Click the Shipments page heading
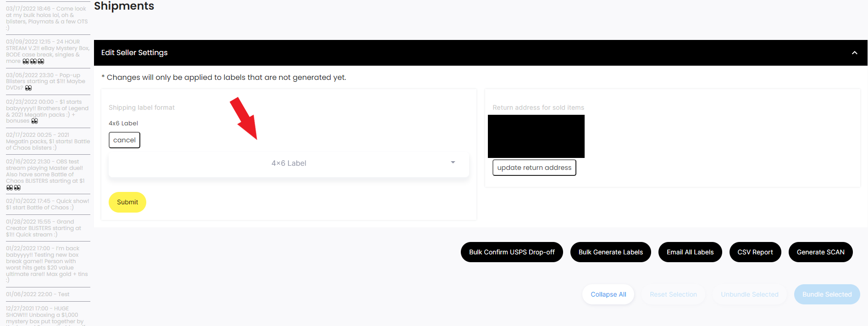Image resolution: width=868 pixels, height=326 pixels. point(124,6)
